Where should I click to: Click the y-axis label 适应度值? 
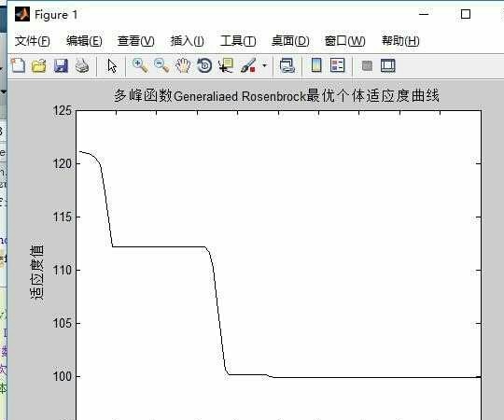coord(37,273)
